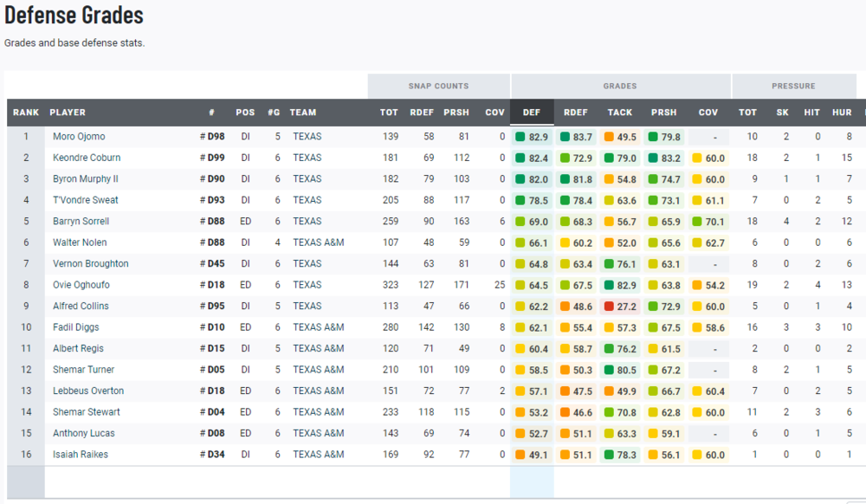866x504 pixels.
Task: Open Walter Nolen player profile
Action: [x=80, y=242]
